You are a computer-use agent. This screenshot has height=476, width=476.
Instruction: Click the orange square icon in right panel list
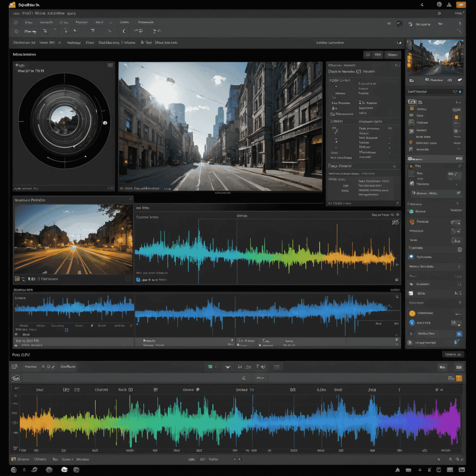click(412, 109)
